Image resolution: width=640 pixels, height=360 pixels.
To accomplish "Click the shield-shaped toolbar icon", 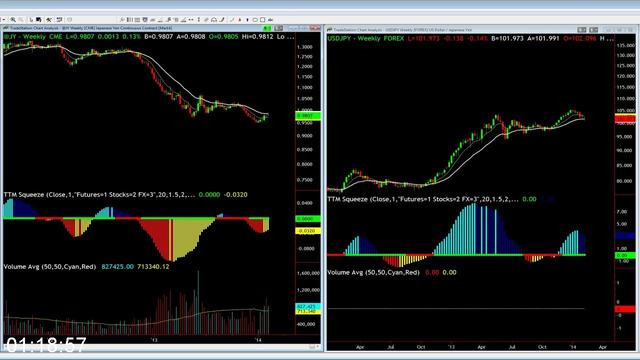I will click(145, 20).
